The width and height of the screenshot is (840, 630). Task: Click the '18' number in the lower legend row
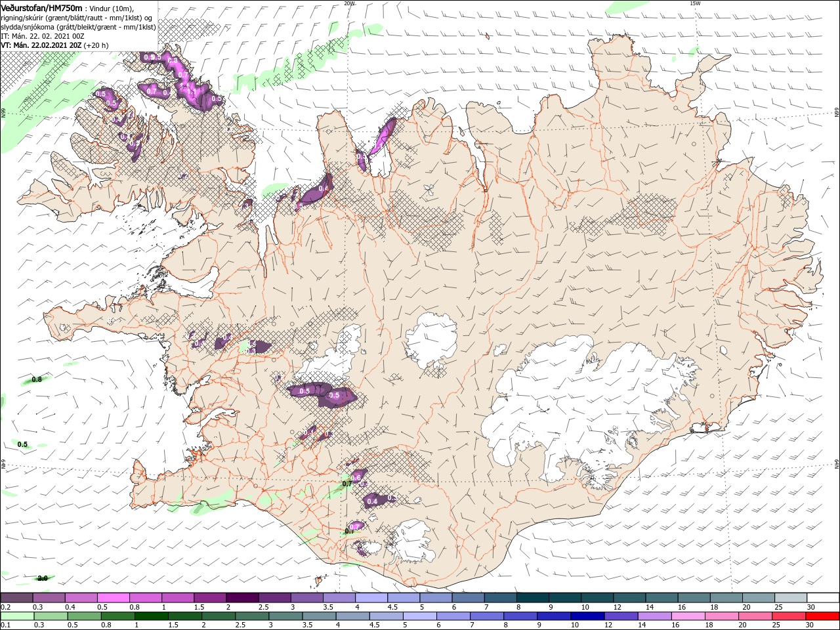[709, 625]
